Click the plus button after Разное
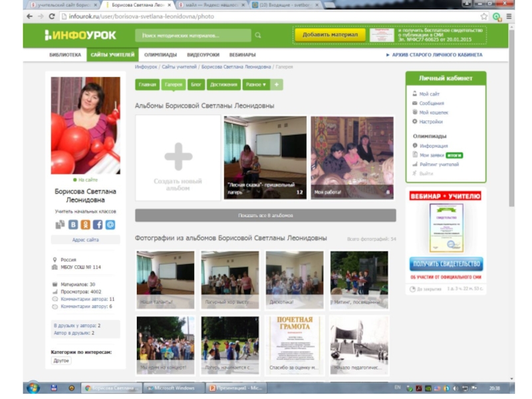Image resolution: width=532 pixels, height=399 pixels. tap(277, 84)
